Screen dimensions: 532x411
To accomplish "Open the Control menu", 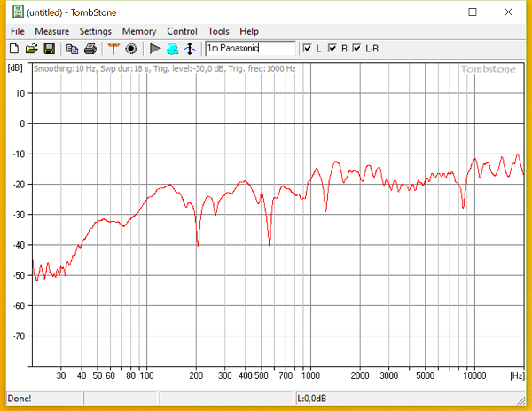I will coord(182,31).
